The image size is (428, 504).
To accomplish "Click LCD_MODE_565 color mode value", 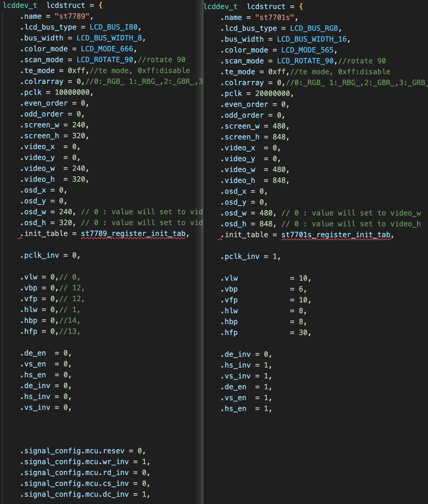I will pos(307,50).
